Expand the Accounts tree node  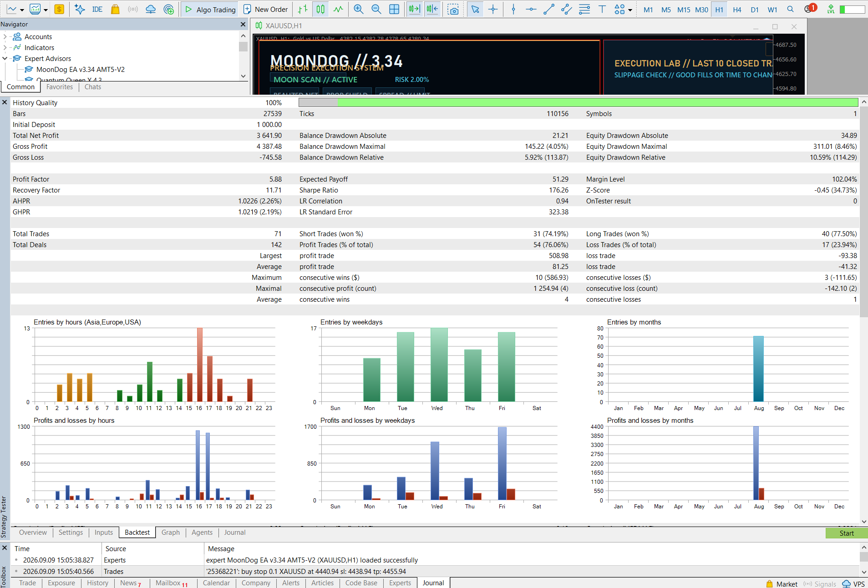tap(5, 37)
